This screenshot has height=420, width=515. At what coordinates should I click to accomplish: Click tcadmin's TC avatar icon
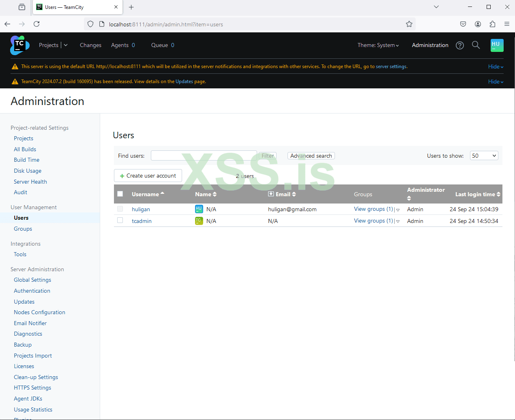199,221
